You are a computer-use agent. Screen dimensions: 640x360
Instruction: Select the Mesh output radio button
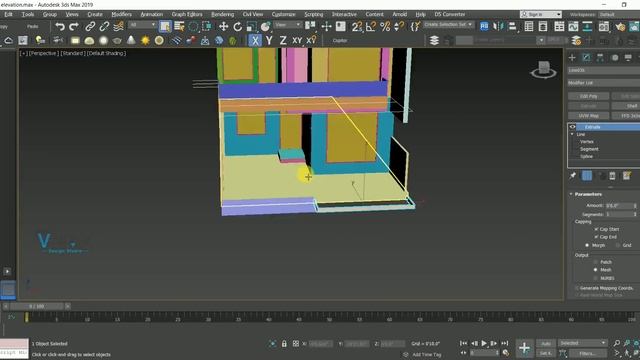pos(596,270)
